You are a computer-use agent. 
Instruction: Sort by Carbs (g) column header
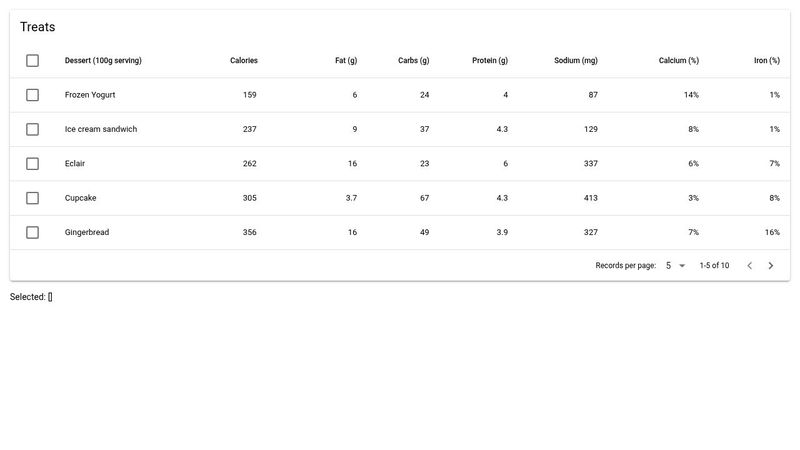click(x=413, y=61)
